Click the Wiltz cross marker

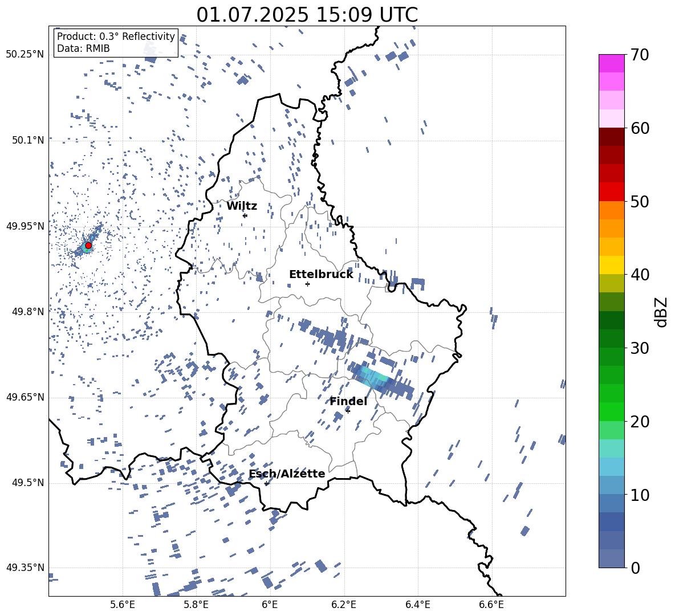click(245, 215)
